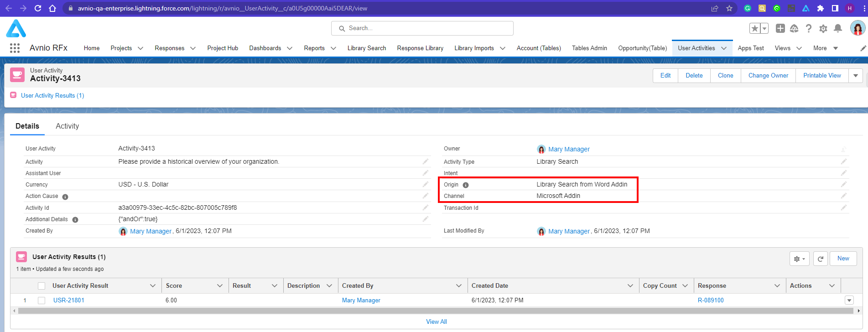868x332 pixels.
Task: Open Setup gear icon in header
Action: tap(823, 28)
